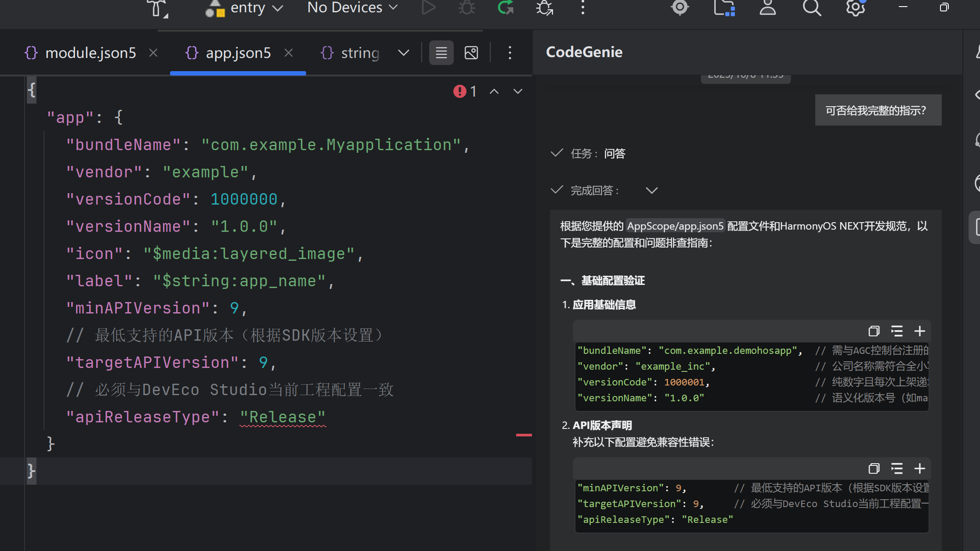Switch to the module.json5 tab

click(x=90, y=53)
